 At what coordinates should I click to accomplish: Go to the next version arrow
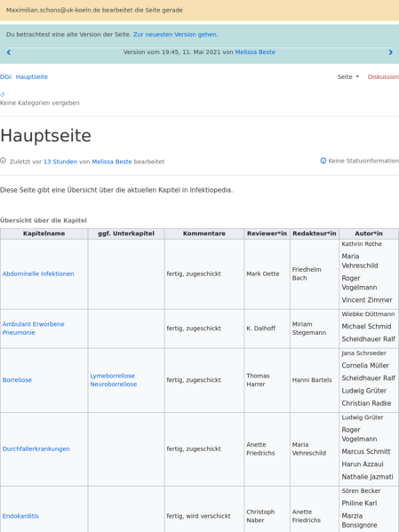(x=390, y=52)
